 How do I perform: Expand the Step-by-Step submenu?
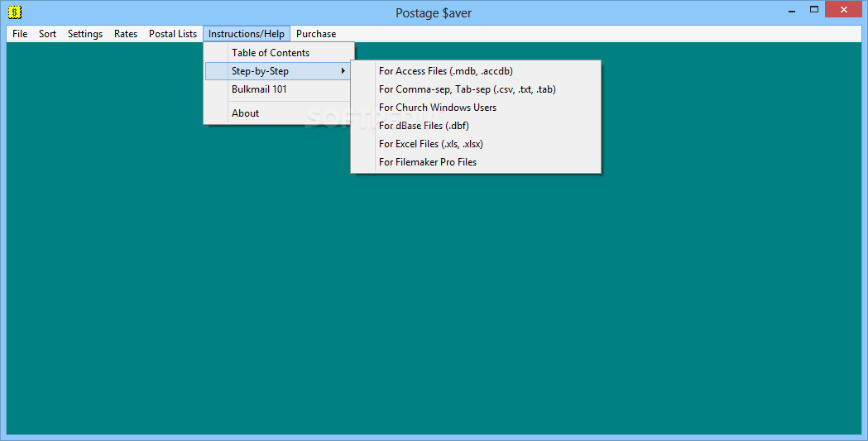[x=279, y=71]
